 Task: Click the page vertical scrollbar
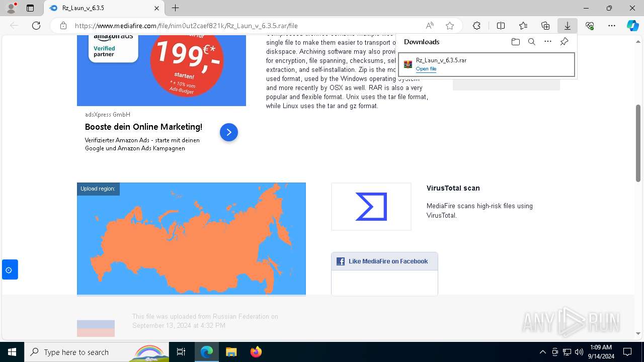click(x=638, y=142)
